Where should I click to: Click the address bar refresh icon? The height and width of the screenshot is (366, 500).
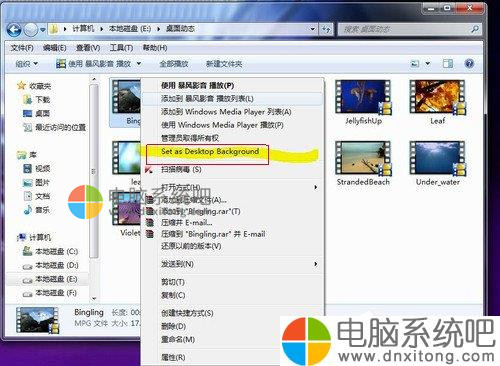tap(326, 29)
